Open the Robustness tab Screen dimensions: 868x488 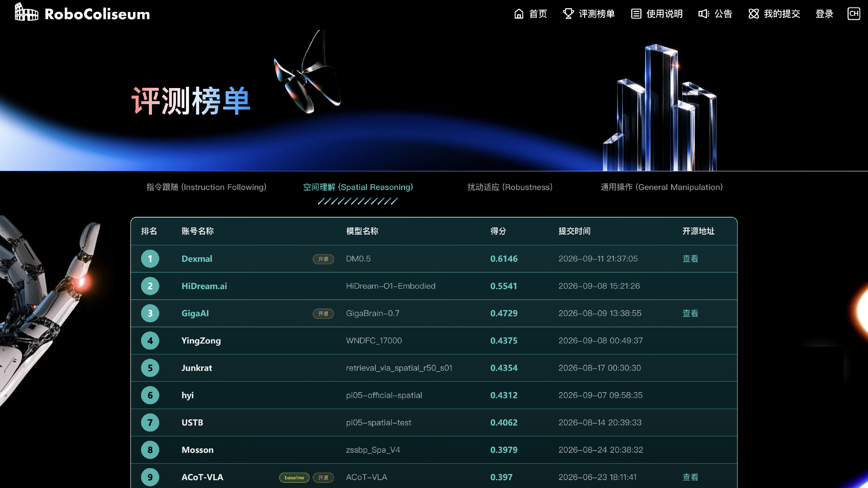(x=510, y=187)
